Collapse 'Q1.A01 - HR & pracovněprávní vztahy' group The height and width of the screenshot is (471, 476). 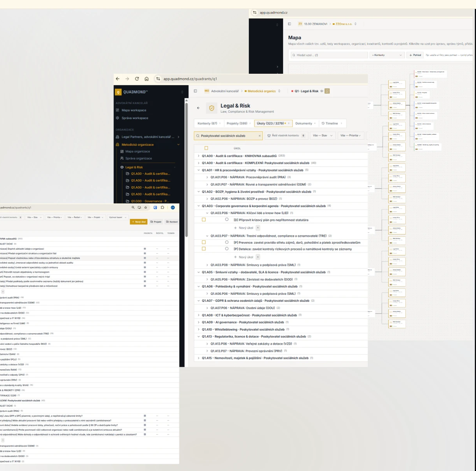(199, 170)
